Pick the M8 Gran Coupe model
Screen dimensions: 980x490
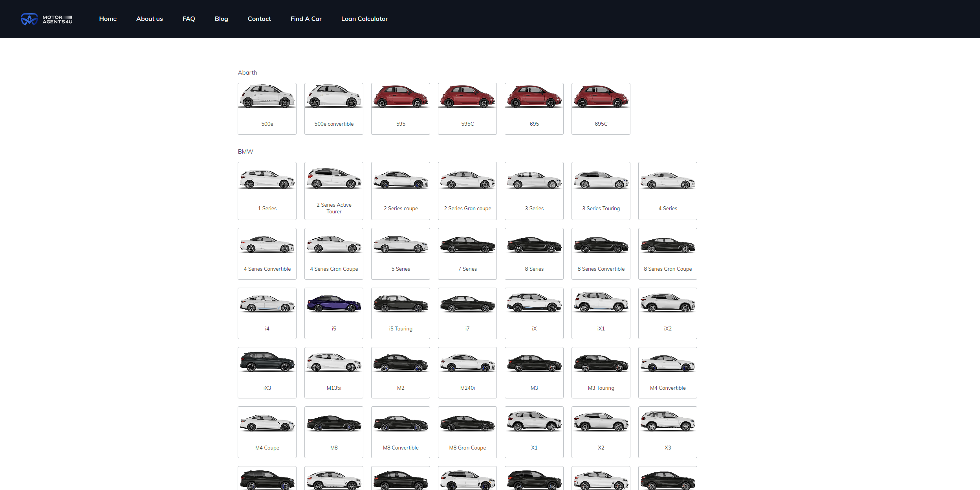click(x=467, y=432)
